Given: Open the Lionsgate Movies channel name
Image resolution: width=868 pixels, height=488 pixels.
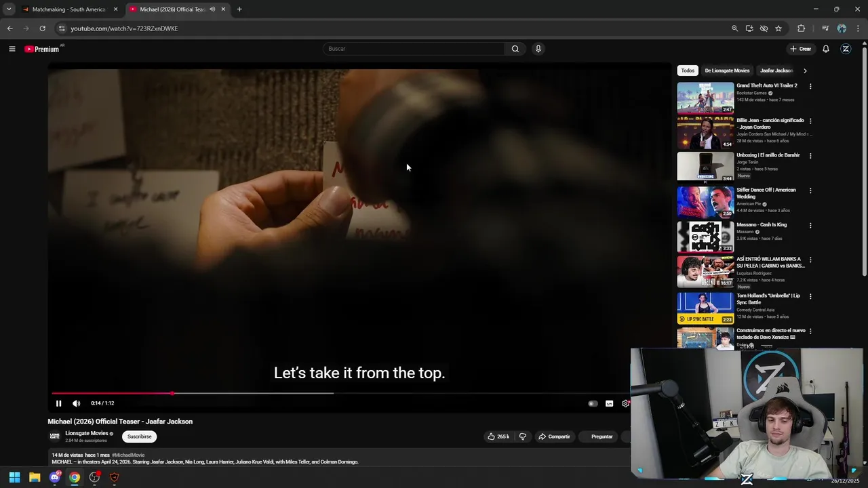Looking at the screenshot, I should [86, 433].
